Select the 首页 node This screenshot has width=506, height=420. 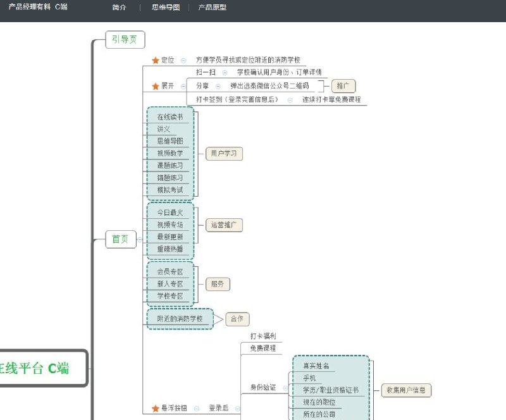(121, 239)
